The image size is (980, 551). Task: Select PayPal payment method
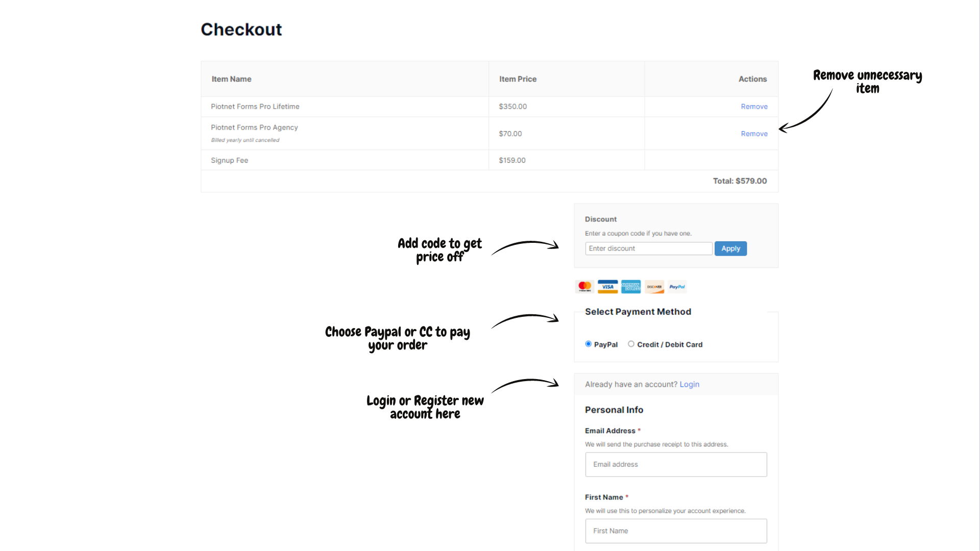[589, 344]
